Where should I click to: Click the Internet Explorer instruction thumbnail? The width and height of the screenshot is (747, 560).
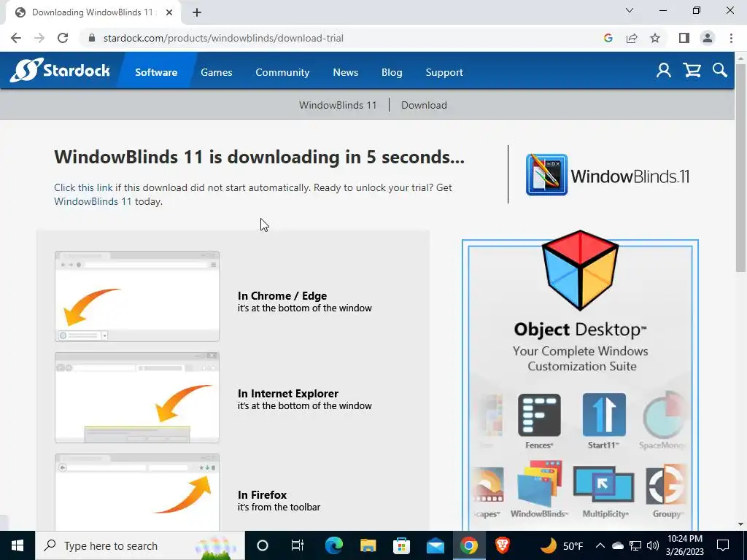click(x=137, y=397)
